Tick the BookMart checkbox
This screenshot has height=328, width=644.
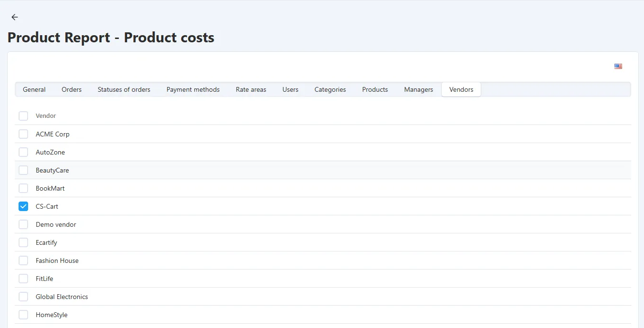pos(23,188)
